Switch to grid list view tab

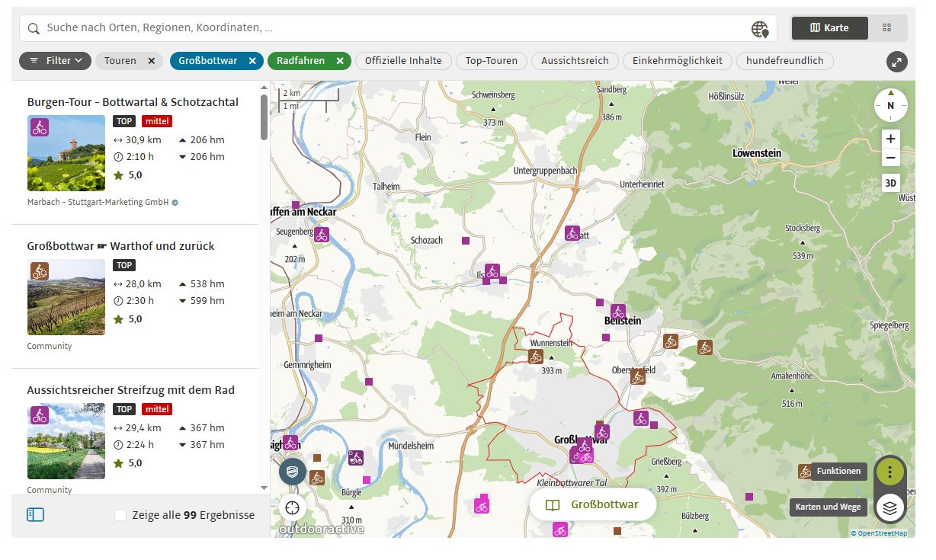[x=886, y=28]
